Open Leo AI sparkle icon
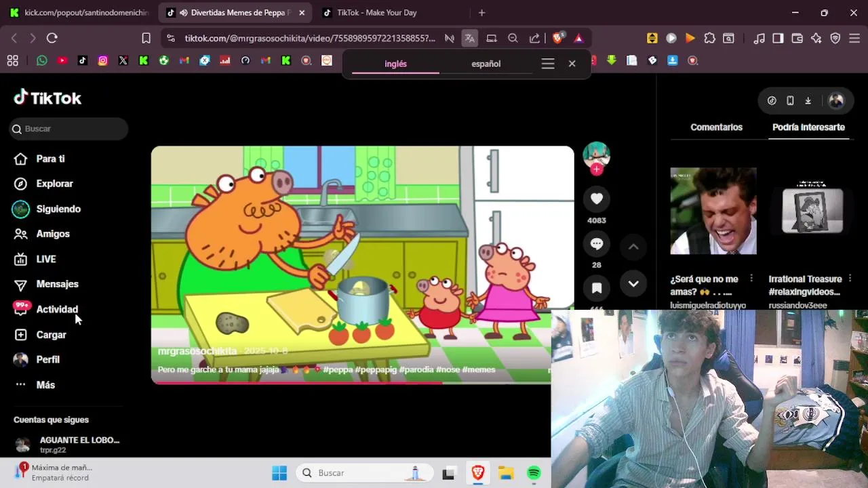Viewport: 868px width, 488px height. tap(816, 39)
